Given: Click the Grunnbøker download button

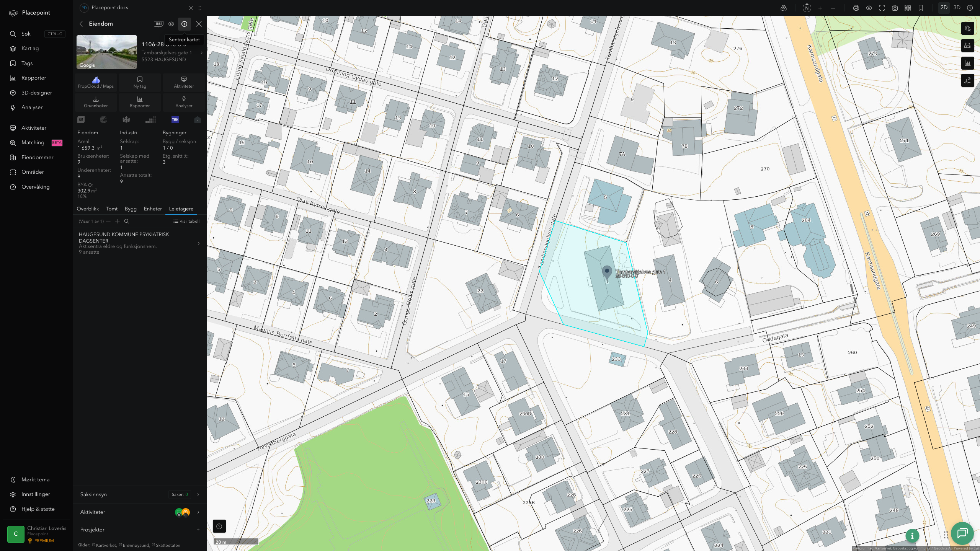Looking at the screenshot, I should point(96,102).
